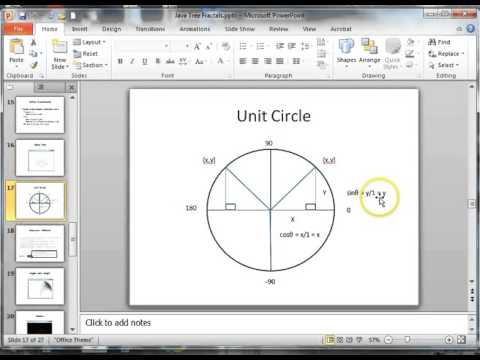Switch to the Transitions tab
This screenshot has height=360, width=480.
pos(150,29)
